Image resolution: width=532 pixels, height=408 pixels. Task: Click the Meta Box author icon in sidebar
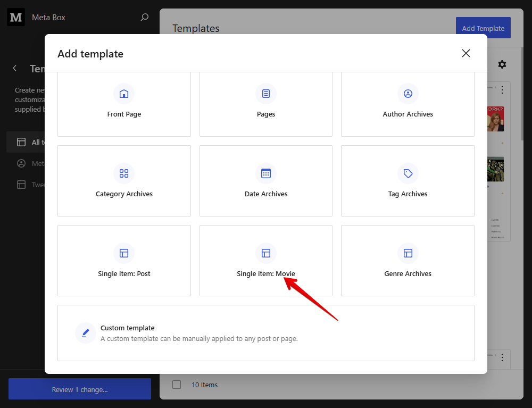coord(21,163)
